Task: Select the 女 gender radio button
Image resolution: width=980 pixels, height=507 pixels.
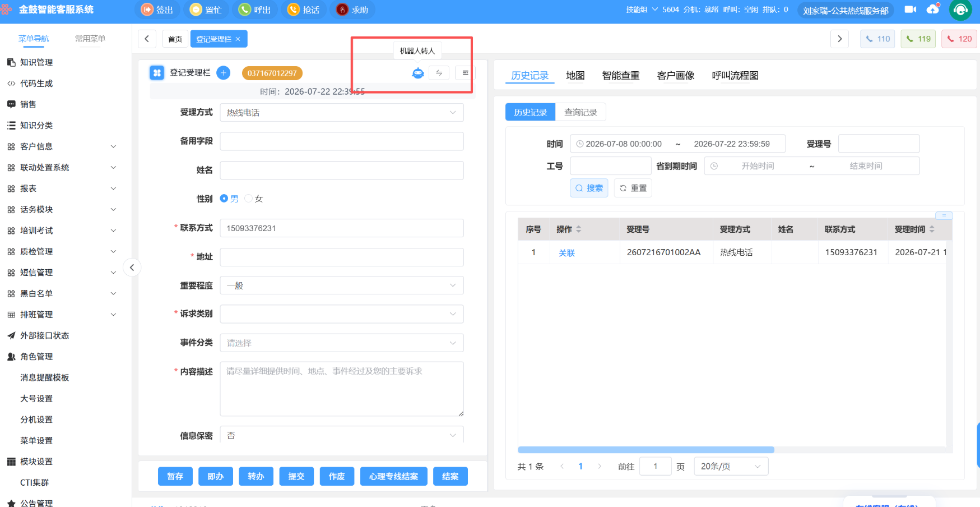Action: [248, 199]
